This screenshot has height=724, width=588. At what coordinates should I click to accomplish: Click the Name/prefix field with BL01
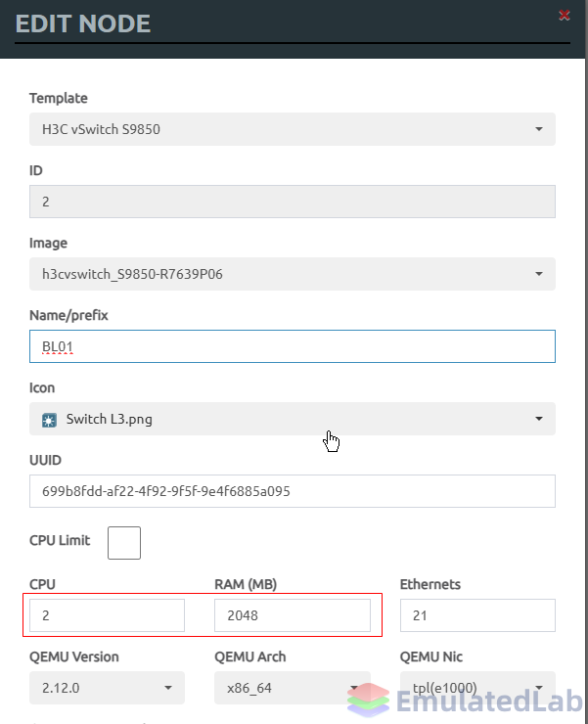pyautogui.click(x=293, y=346)
